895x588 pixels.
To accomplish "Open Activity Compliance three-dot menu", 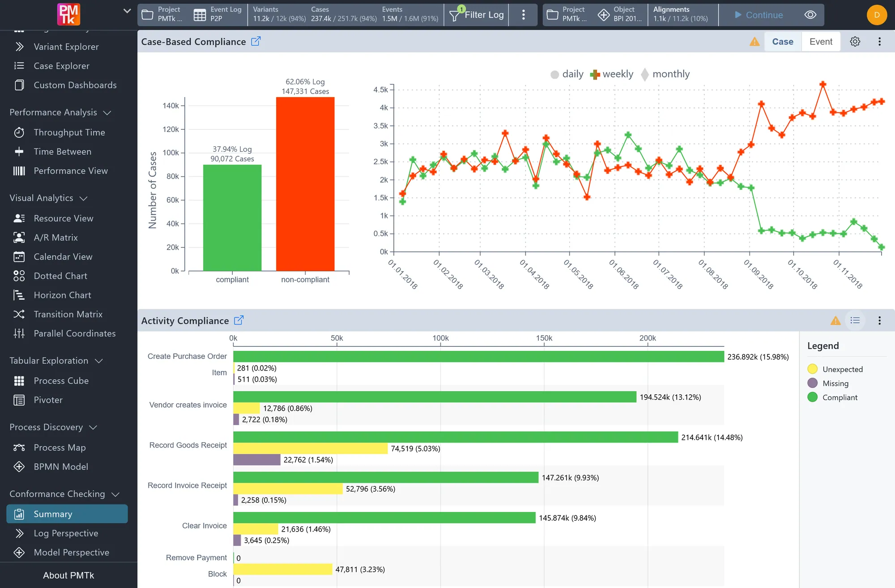I will coord(879,320).
